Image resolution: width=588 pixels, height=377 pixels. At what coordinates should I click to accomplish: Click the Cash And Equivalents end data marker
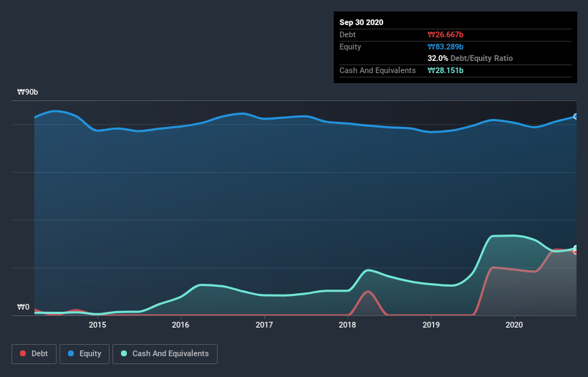coord(576,248)
